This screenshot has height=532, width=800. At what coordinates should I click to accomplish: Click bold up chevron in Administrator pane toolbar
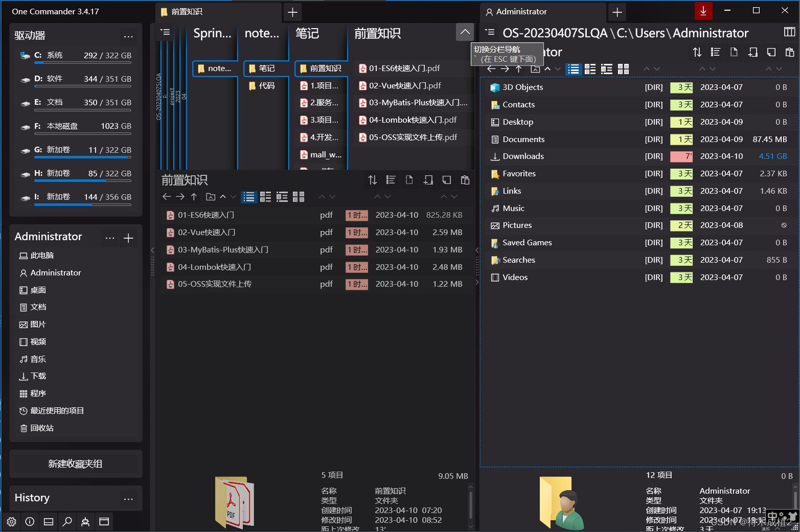point(547,69)
